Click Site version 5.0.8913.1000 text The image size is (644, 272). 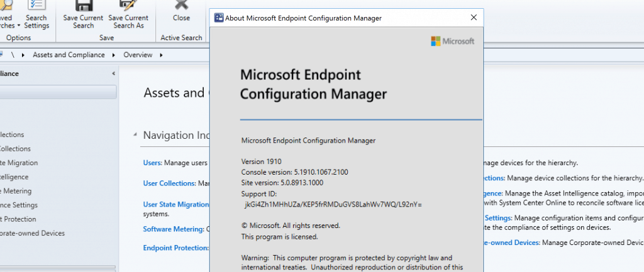[282, 183]
